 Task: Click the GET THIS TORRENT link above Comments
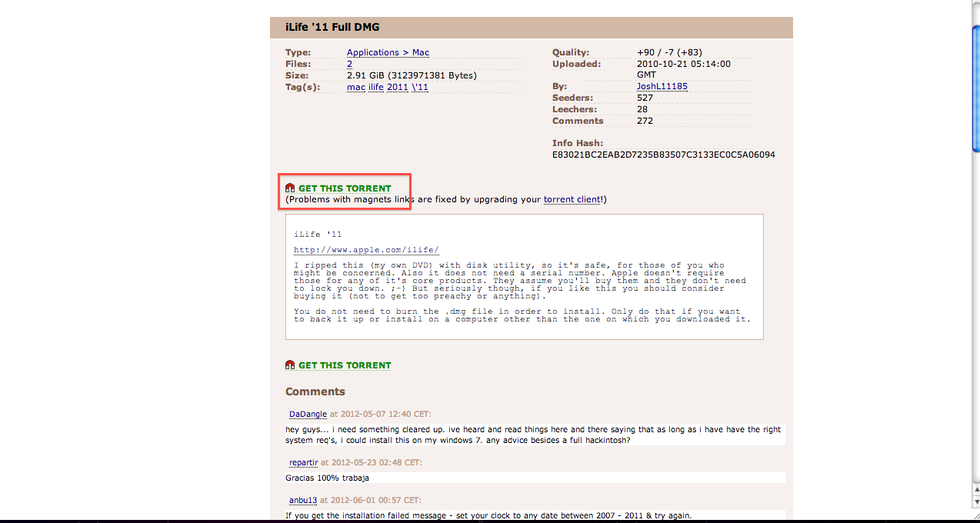(x=345, y=365)
